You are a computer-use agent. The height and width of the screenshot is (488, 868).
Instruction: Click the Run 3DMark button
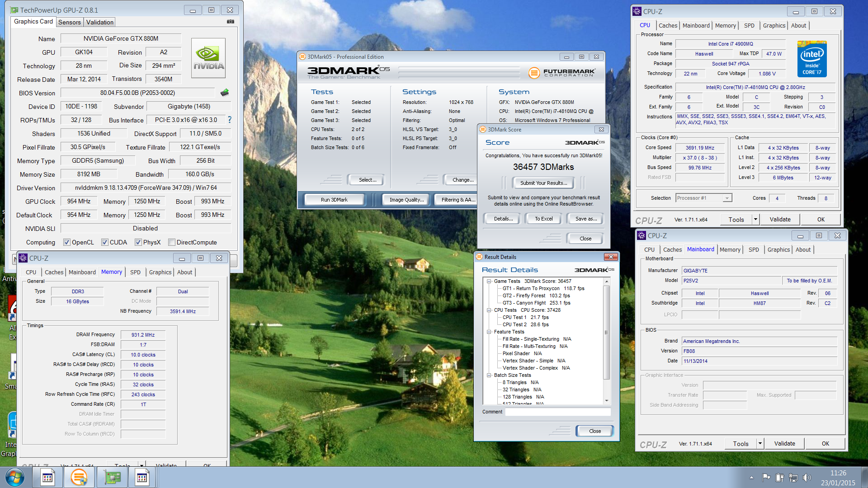point(334,200)
